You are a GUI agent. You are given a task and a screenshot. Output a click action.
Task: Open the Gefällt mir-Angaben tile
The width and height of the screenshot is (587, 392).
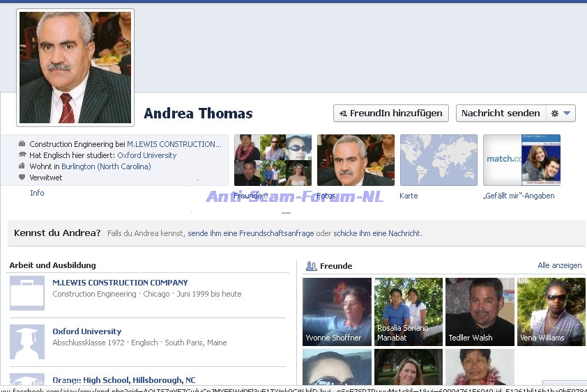pyautogui.click(x=521, y=160)
